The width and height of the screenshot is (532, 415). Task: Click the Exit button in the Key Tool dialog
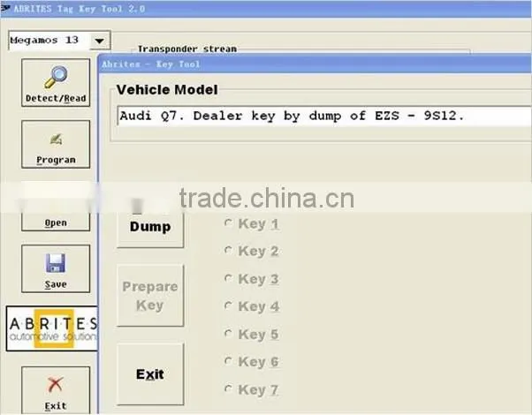click(150, 374)
